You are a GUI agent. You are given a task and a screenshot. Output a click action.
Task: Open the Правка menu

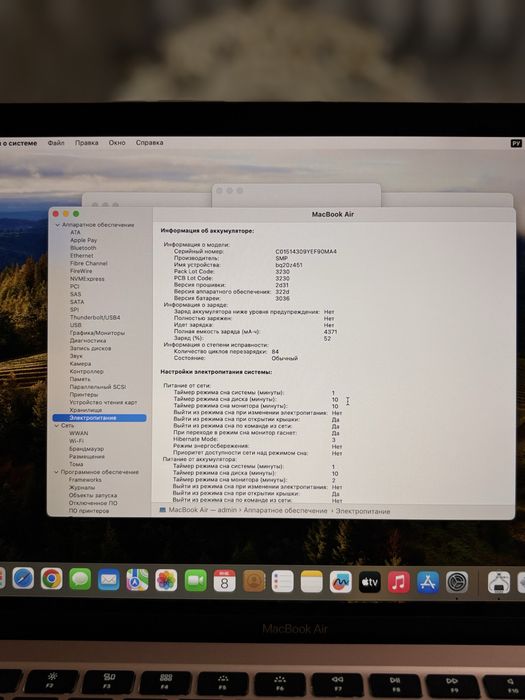tap(87, 143)
